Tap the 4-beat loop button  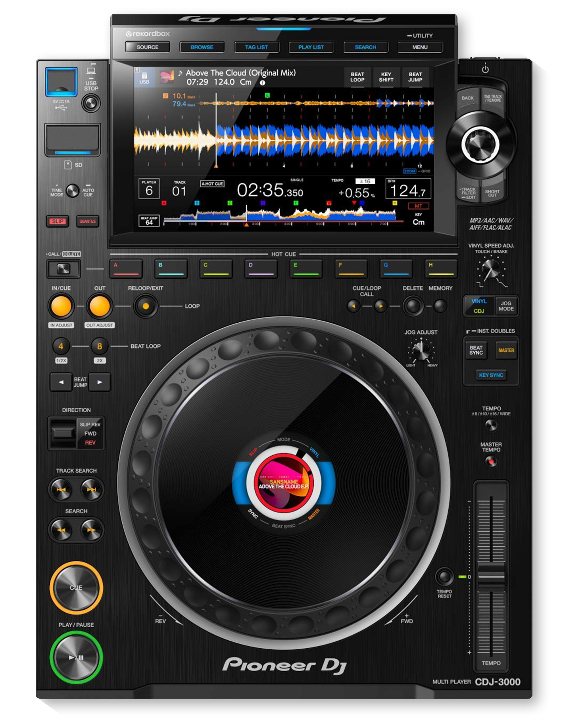pos(61,346)
